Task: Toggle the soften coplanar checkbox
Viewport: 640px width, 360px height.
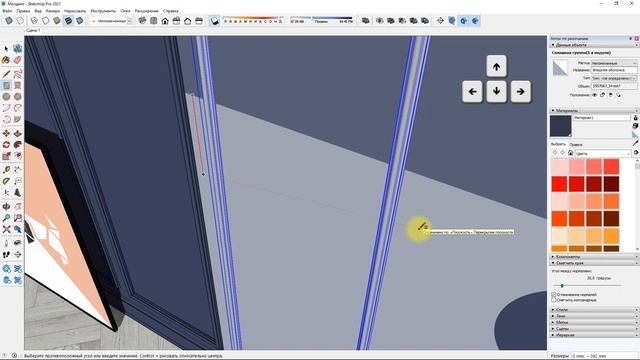Action: [x=554, y=300]
